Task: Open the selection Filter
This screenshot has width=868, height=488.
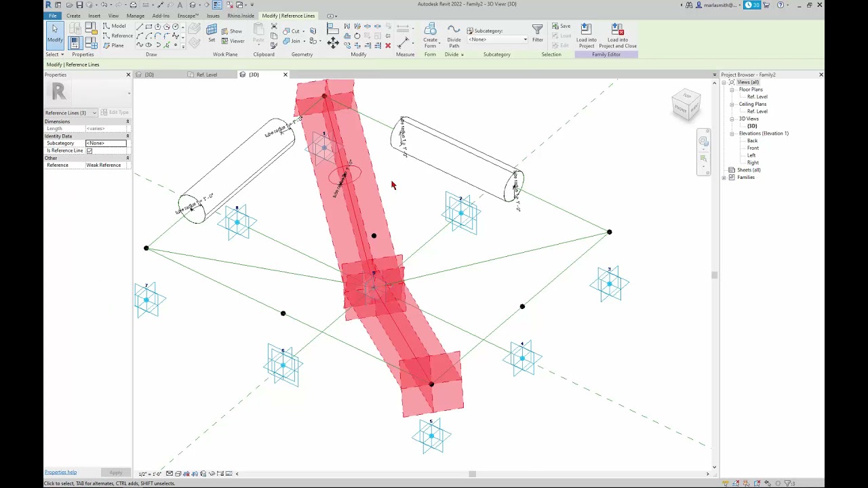Action: (537, 33)
